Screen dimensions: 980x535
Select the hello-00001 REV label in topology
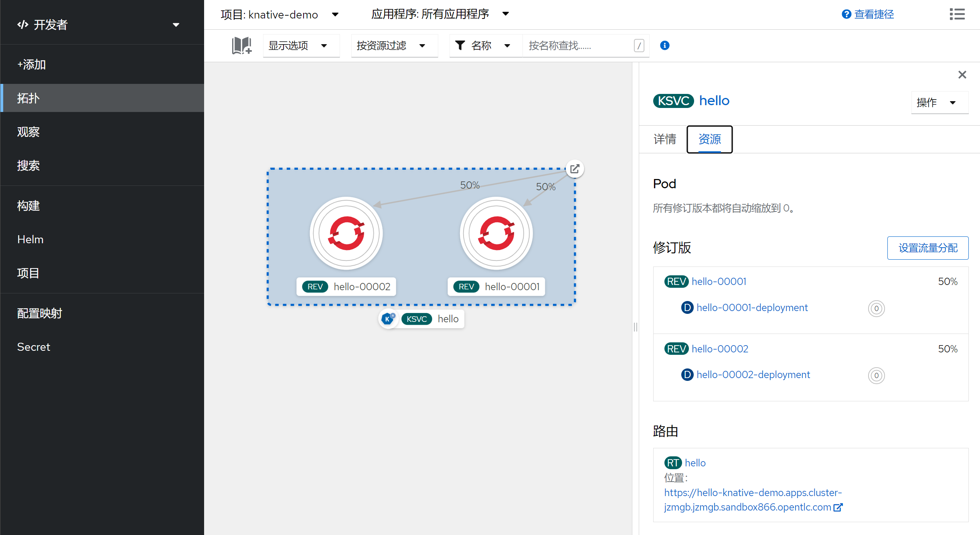click(x=496, y=287)
